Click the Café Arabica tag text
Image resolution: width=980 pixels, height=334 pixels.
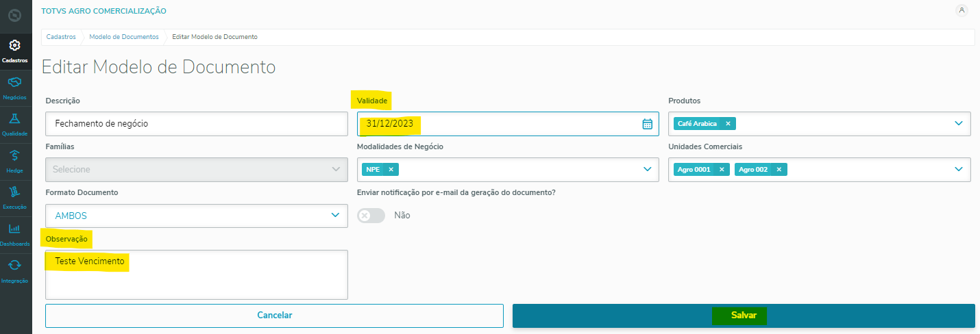(697, 124)
